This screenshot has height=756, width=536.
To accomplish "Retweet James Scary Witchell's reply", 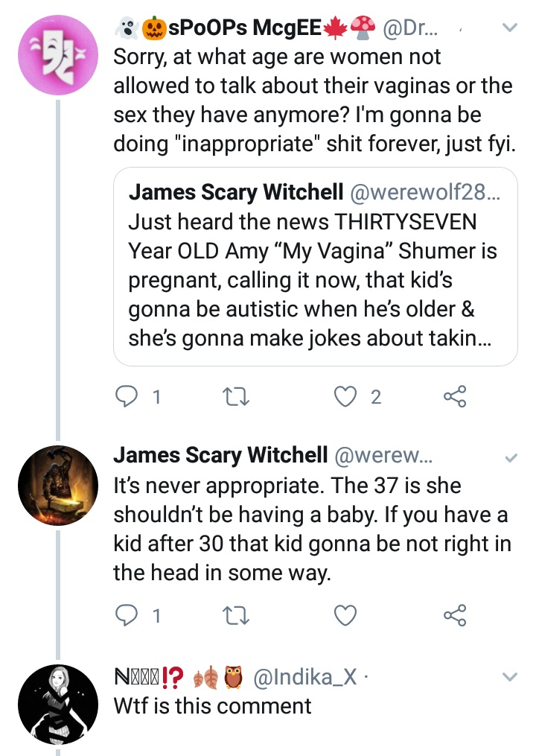I will pyautogui.click(x=236, y=616).
